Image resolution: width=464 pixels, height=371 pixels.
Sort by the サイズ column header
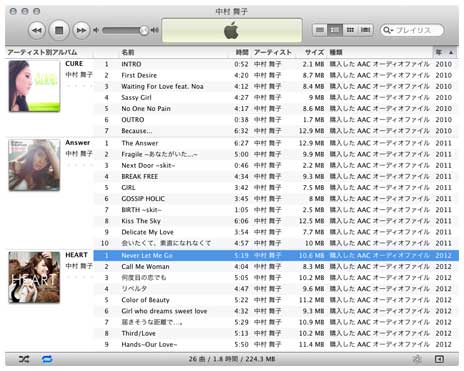pos(314,52)
